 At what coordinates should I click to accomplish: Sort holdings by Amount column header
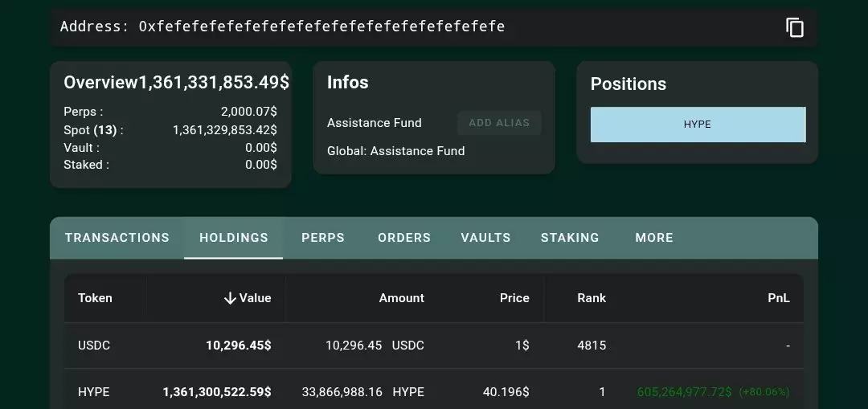[401, 298]
